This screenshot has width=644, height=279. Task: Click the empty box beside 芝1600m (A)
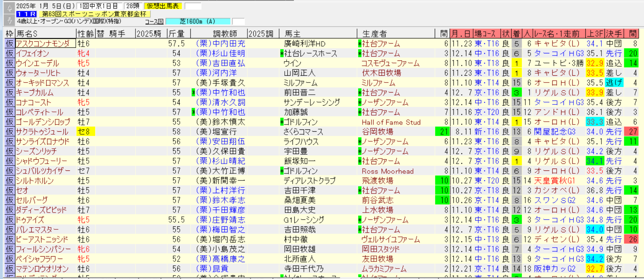[x=238, y=22]
